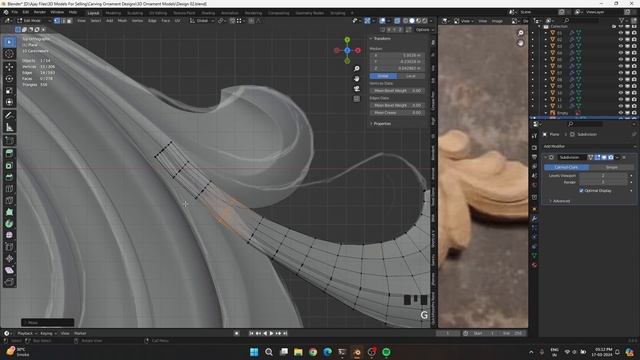Select the Extrude Region tool
The width and height of the screenshot is (640, 360).
click(x=9, y=153)
